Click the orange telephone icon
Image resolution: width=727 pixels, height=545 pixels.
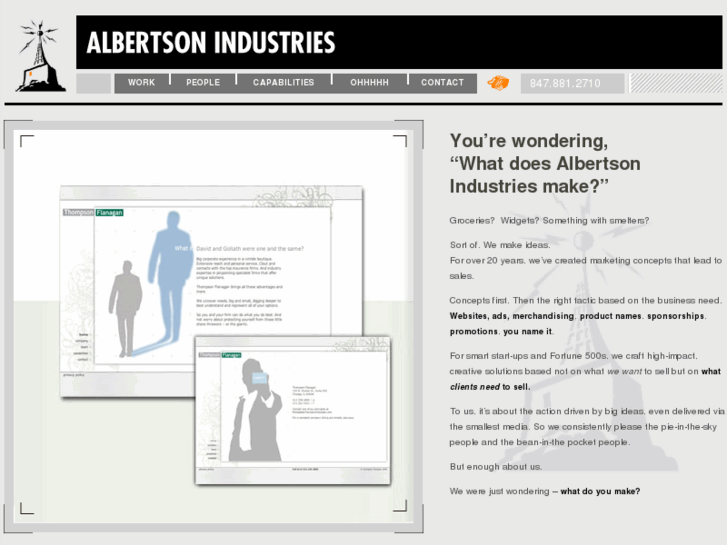point(498,83)
